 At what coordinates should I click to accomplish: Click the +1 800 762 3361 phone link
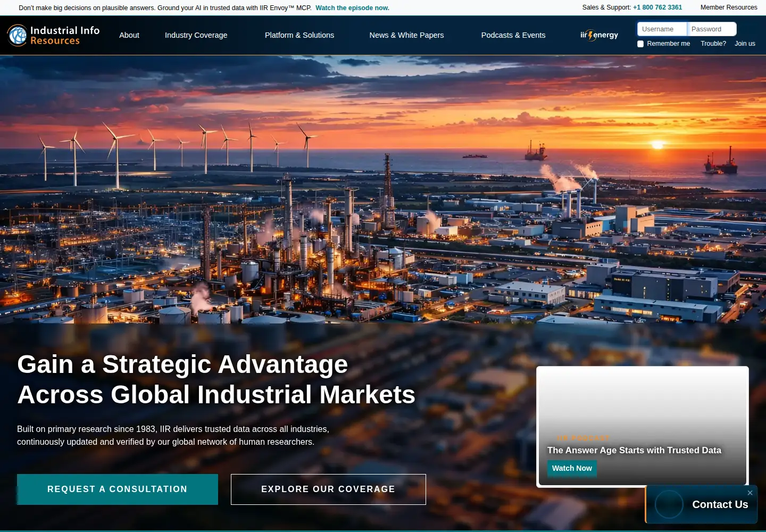[657, 7]
